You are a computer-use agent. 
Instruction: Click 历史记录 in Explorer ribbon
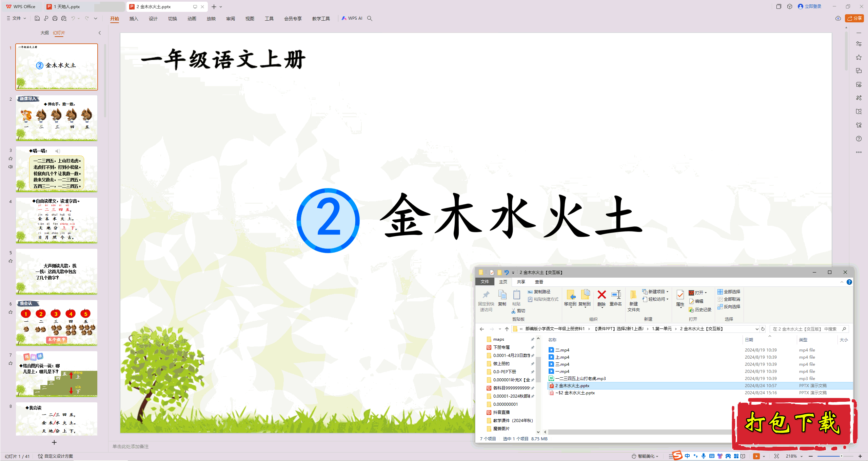tap(700, 310)
